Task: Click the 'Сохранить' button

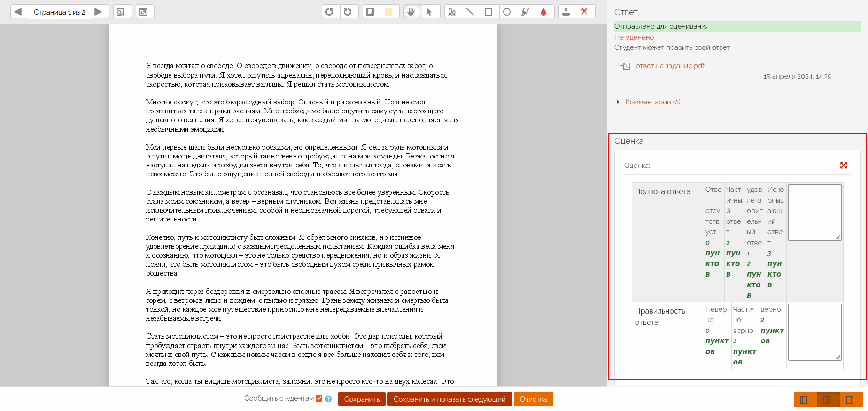Action: click(x=362, y=399)
